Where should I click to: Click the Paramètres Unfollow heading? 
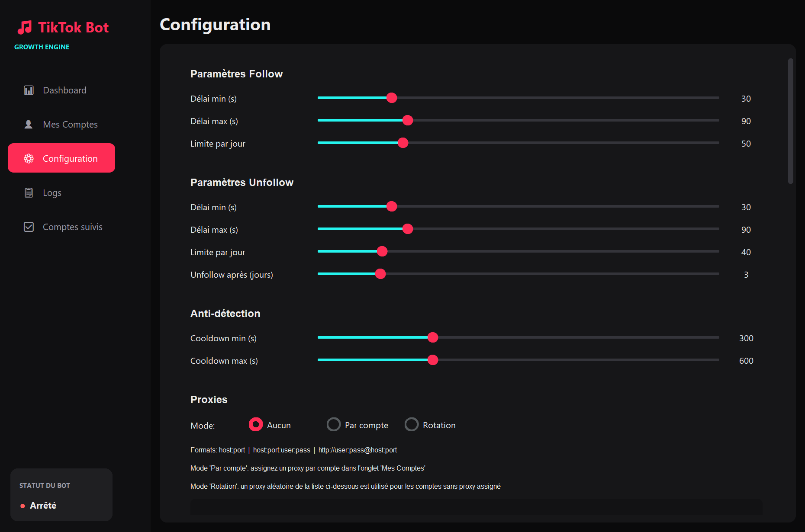242,183
